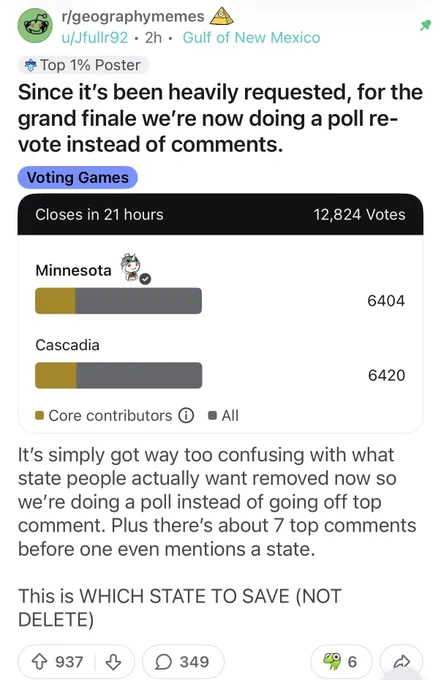Visit u/Jfullr92 user profile
The height and width of the screenshot is (680, 441).
tap(95, 38)
